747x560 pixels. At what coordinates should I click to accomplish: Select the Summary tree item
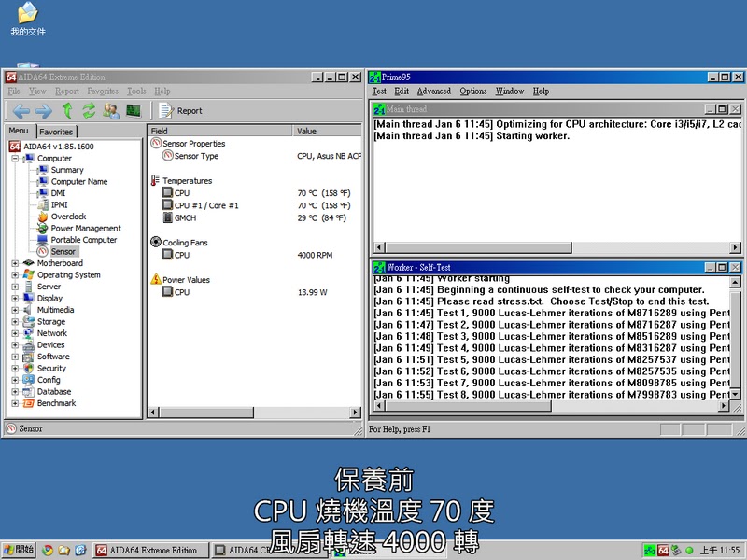67,170
